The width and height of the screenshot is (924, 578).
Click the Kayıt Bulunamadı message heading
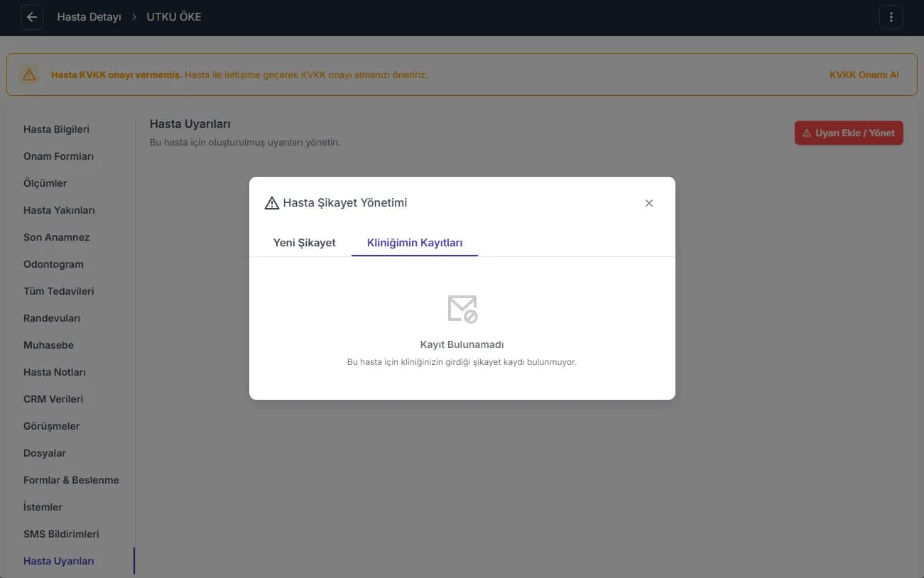point(462,344)
